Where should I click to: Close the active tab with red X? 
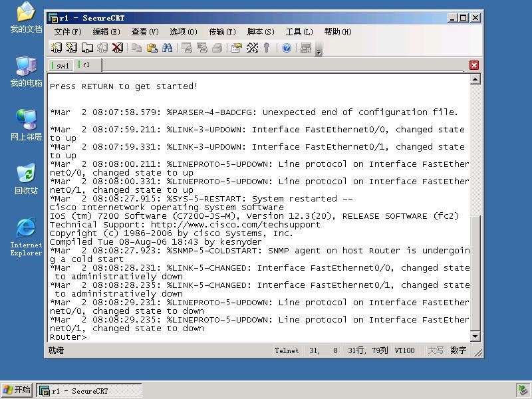click(x=474, y=65)
